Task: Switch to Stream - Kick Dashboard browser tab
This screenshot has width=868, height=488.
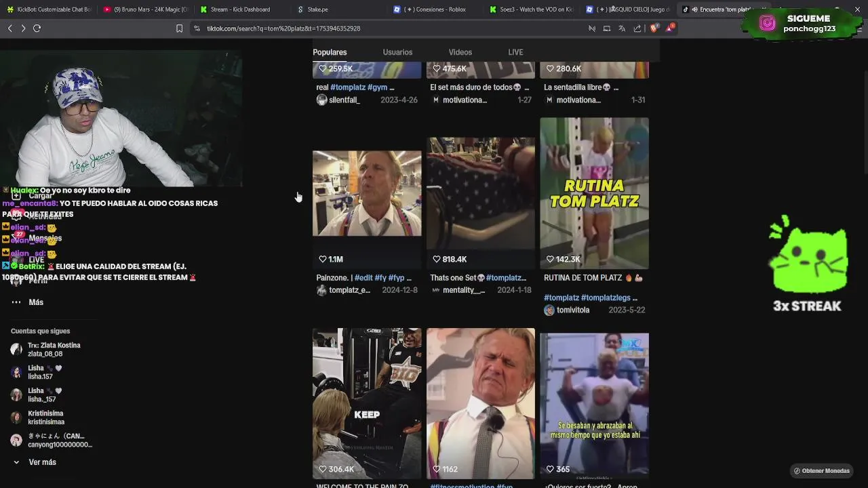Action: point(241,9)
